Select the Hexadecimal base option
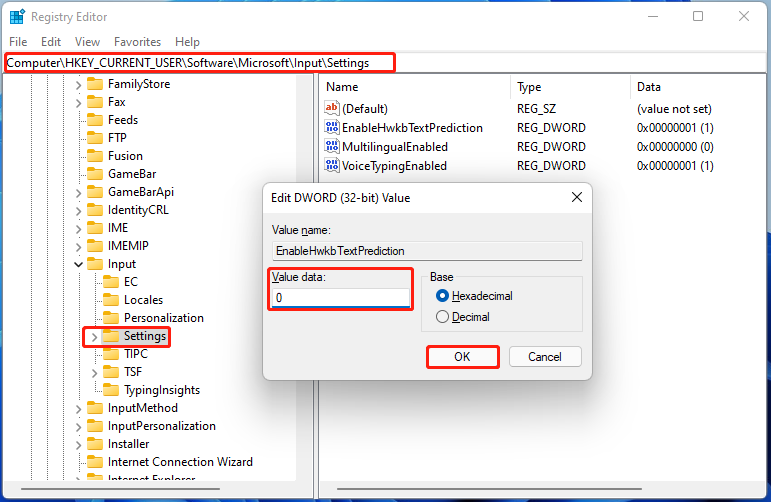The image size is (771, 502). tap(443, 296)
